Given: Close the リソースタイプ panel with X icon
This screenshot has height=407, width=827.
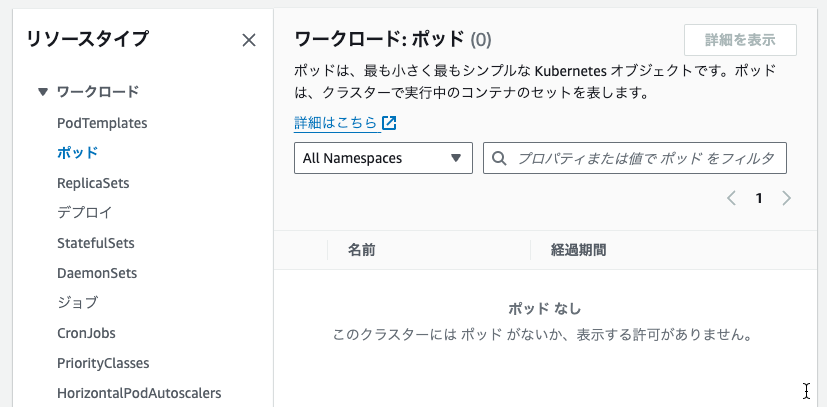Looking at the screenshot, I should pyautogui.click(x=248, y=40).
